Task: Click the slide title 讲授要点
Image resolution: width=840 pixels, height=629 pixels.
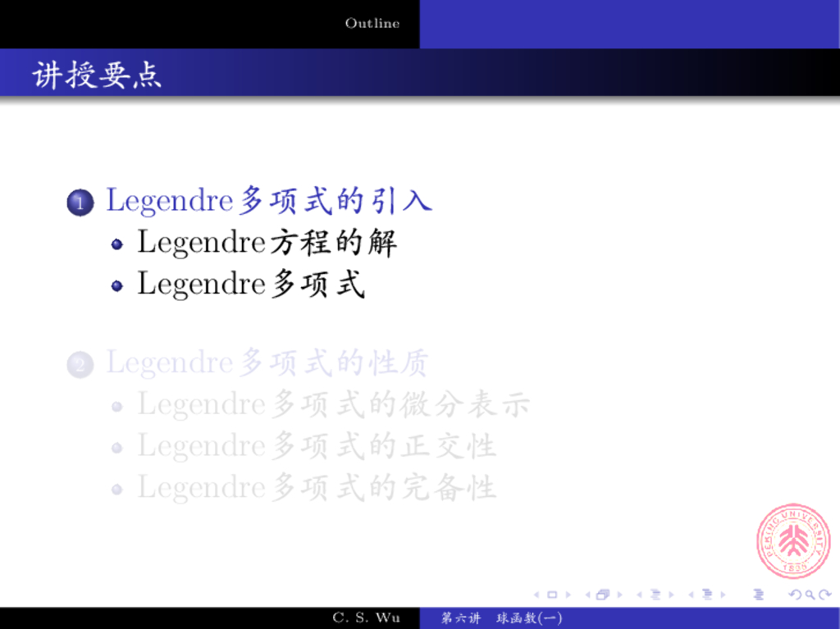Action: click(97, 75)
